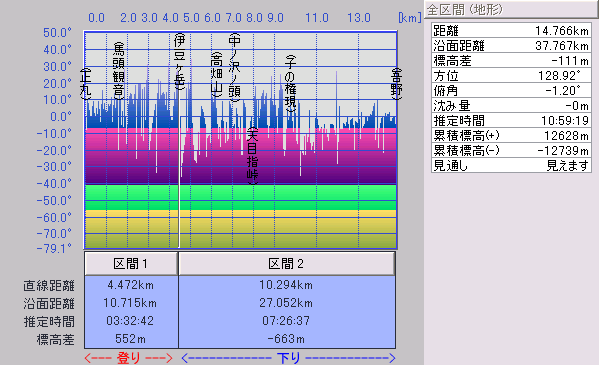Click the 全区間 (地形) panel title

click(x=465, y=10)
